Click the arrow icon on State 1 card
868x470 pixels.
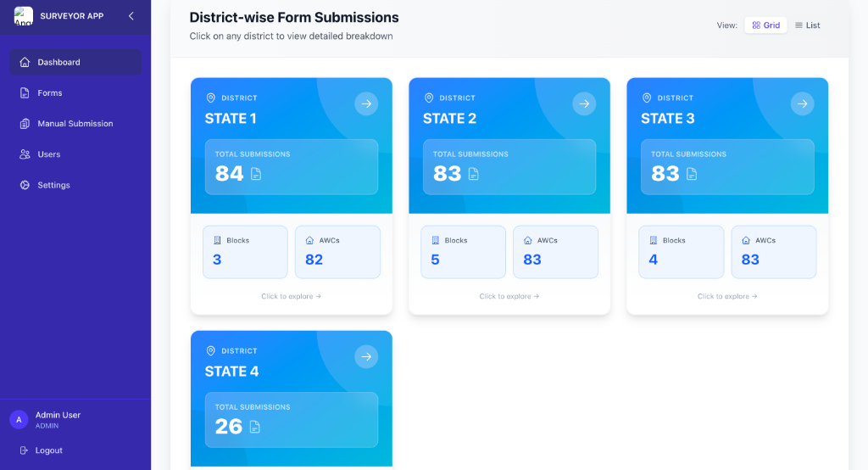click(x=366, y=104)
